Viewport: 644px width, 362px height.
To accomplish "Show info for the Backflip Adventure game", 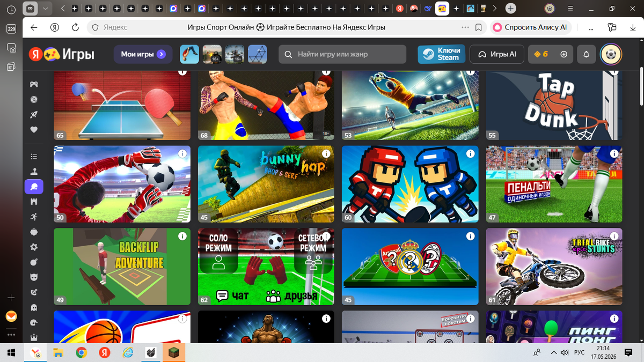I will coord(182,236).
